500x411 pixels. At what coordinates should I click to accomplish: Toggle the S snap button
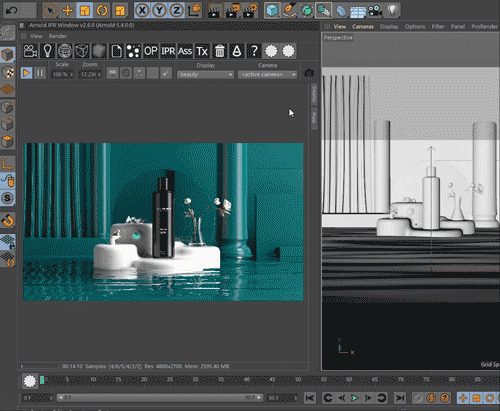(x=8, y=198)
